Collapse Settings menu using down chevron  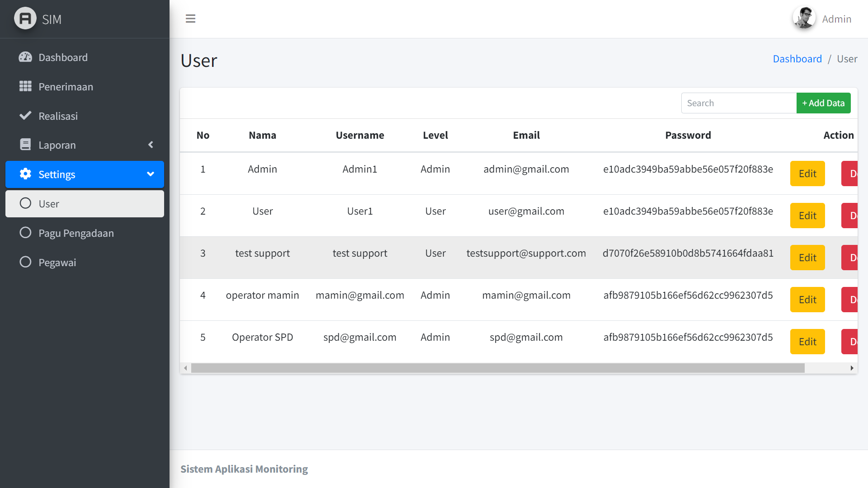pyautogui.click(x=151, y=174)
